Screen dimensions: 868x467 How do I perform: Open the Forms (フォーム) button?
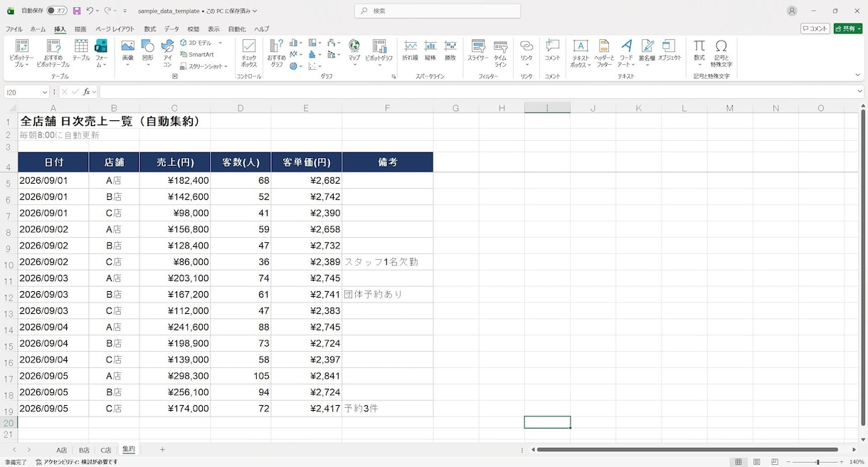[101, 53]
